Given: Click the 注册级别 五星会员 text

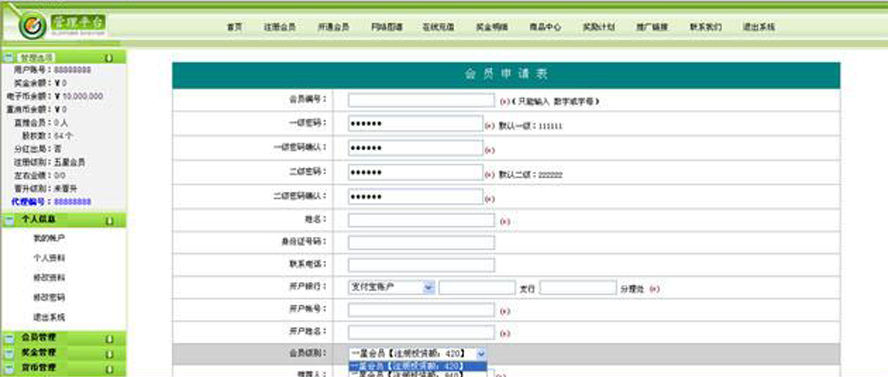Looking at the screenshot, I should 50,162.
